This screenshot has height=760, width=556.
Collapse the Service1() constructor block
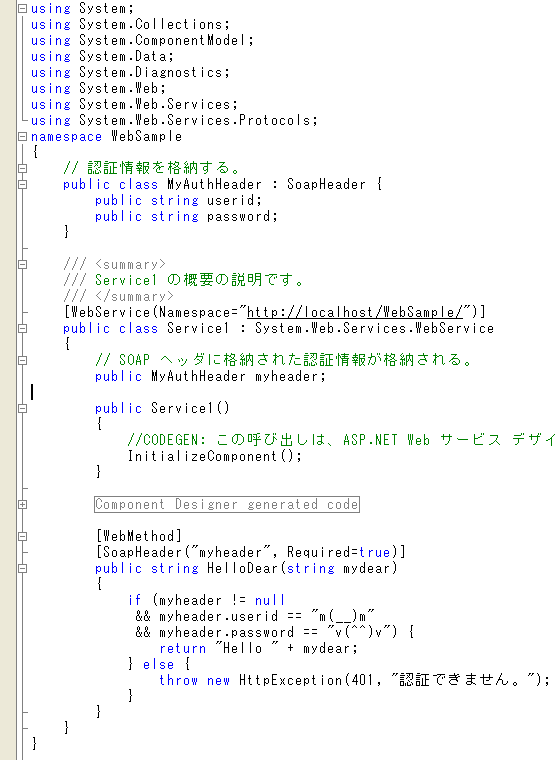tap(22, 409)
